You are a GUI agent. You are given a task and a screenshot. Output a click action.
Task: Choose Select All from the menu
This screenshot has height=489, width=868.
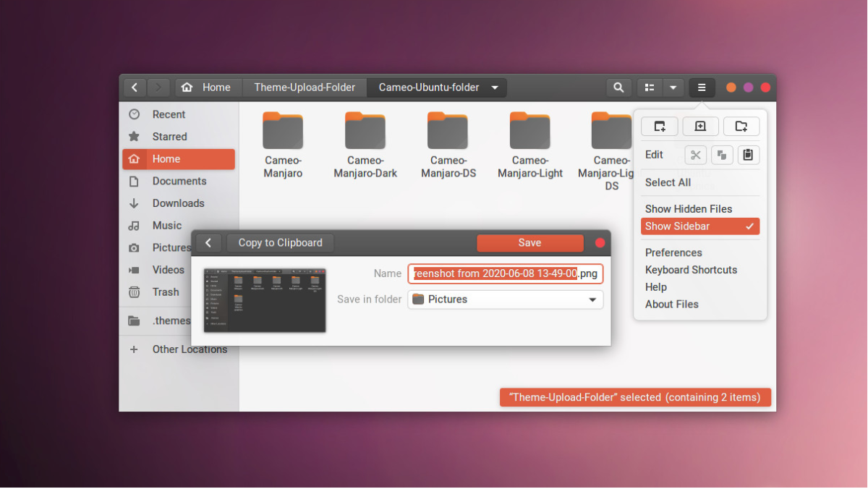pos(668,182)
